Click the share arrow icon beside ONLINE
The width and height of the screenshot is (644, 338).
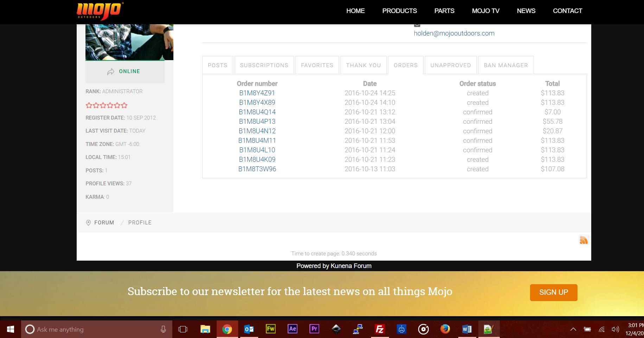pos(111,71)
